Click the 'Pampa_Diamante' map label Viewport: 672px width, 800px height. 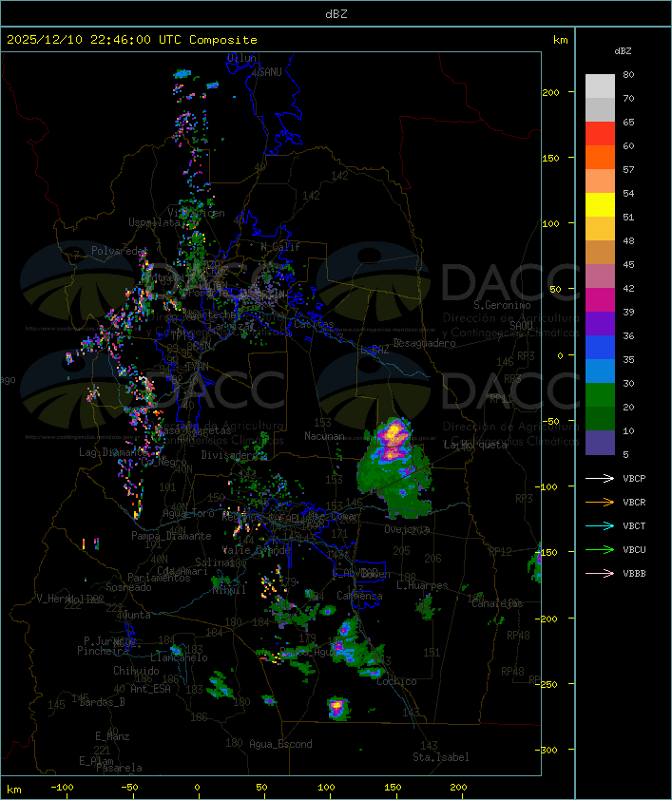tap(171, 536)
